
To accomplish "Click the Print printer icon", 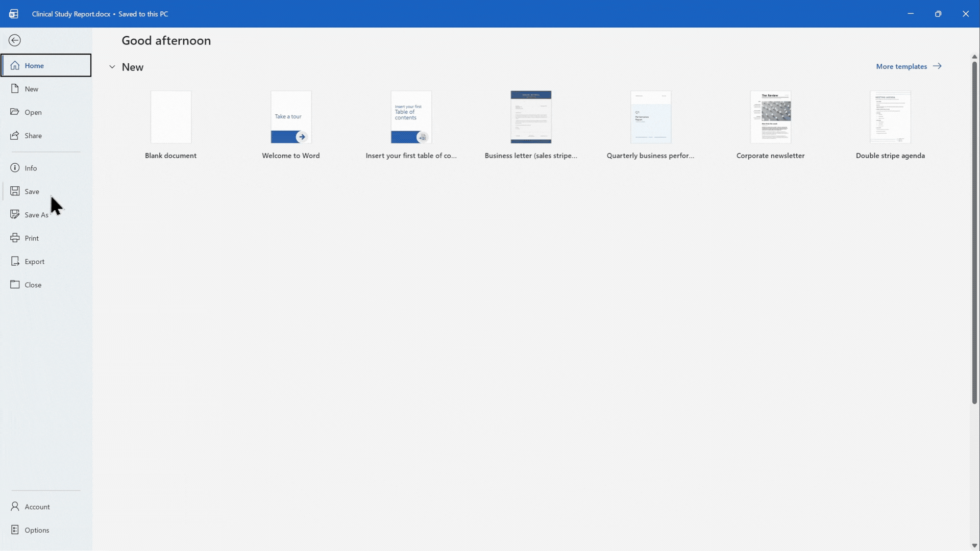I will [x=15, y=238].
